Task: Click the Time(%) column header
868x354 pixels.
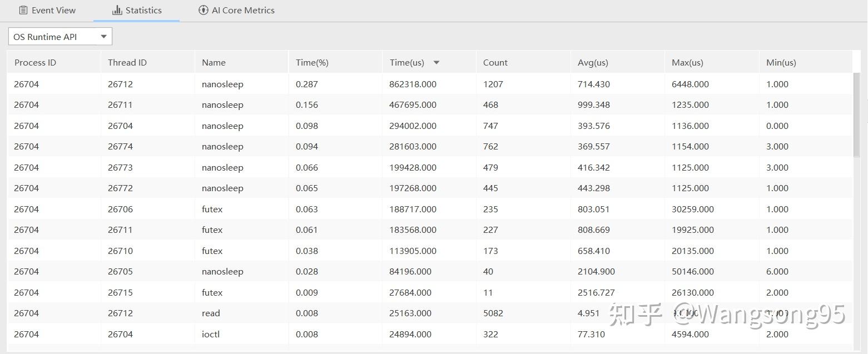Action: point(312,62)
